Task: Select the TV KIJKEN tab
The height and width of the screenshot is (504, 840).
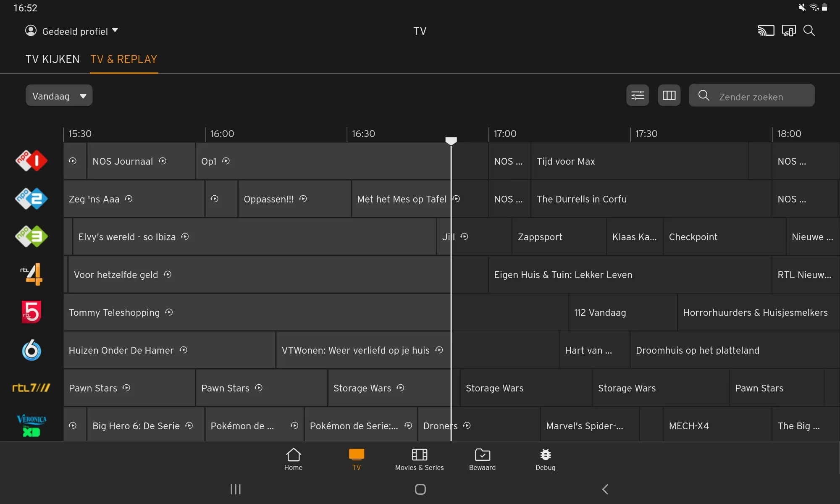Action: coord(52,59)
